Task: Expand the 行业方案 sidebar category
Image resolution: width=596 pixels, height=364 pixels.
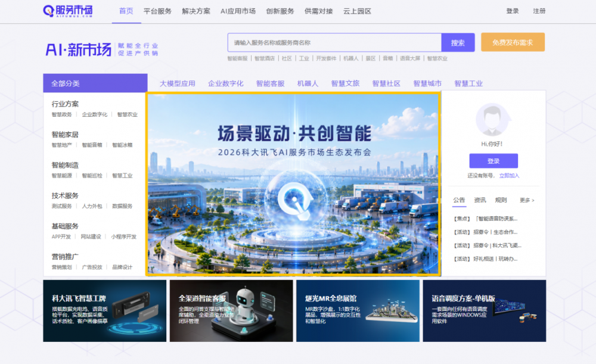Action: [65, 104]
